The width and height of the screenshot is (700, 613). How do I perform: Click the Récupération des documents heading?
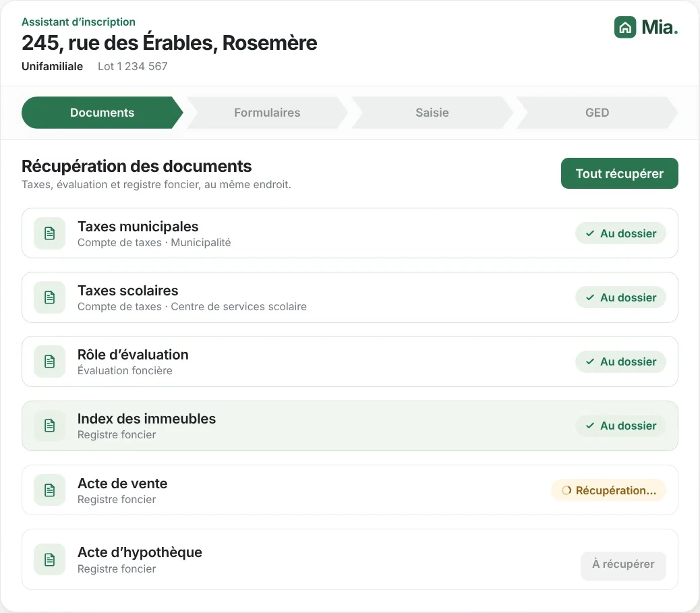[137, 166]
